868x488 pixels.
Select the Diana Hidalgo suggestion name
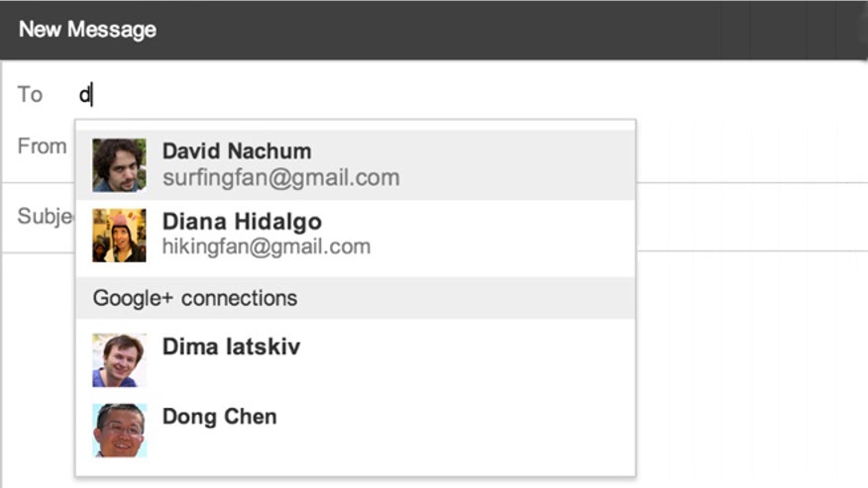click(x=242, y=222)
